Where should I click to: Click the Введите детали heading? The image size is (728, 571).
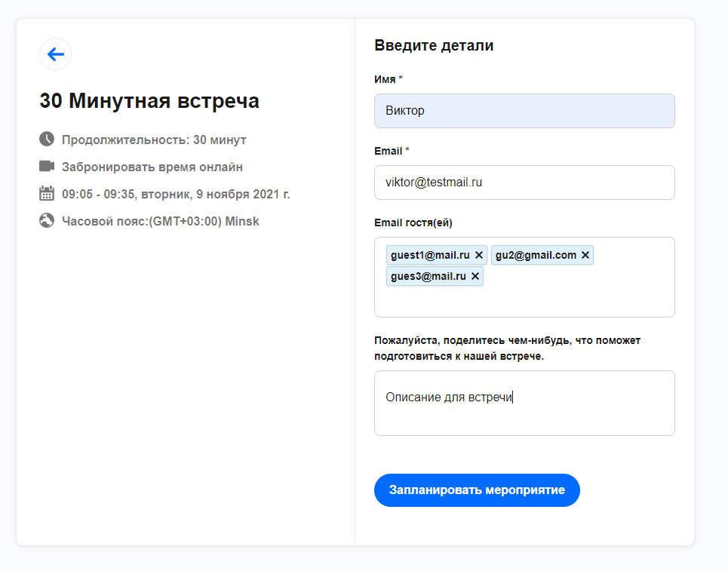pos(434,46)
